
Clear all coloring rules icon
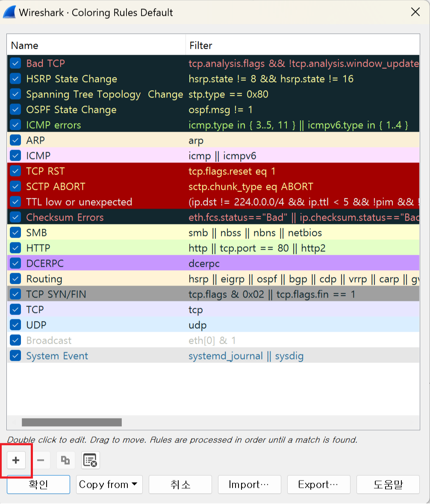point(90,460)
